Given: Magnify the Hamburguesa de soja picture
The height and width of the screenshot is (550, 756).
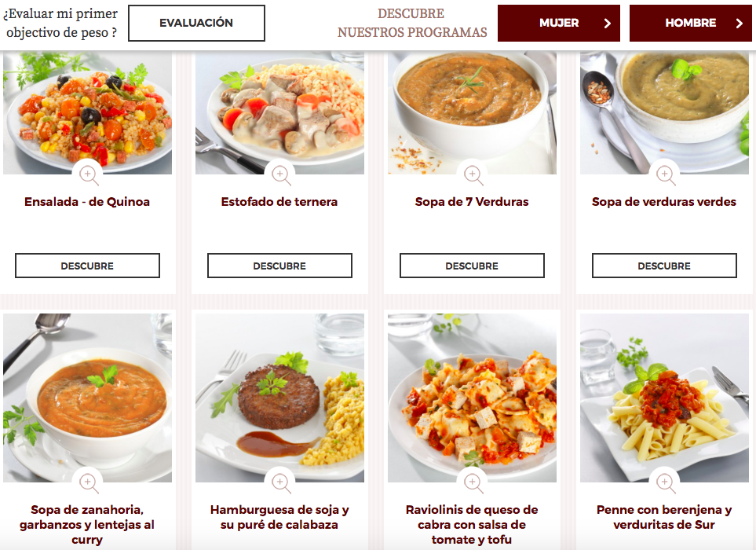Looking at the screenshot, I should pyautogui.click(x=280, y=482).
